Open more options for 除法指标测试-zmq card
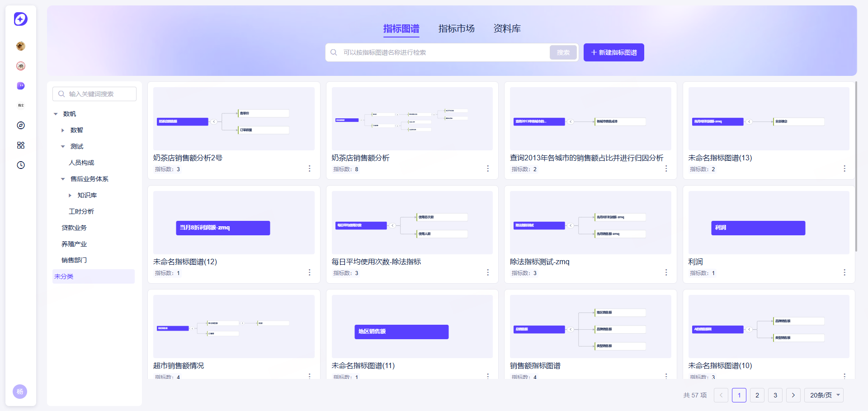 coord(666,272)
